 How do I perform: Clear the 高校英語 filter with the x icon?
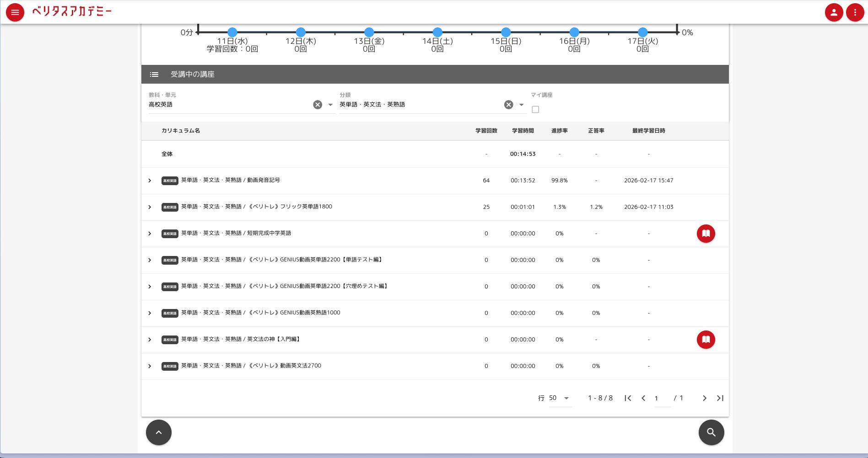pyautogui.click(x=318, y=104)
